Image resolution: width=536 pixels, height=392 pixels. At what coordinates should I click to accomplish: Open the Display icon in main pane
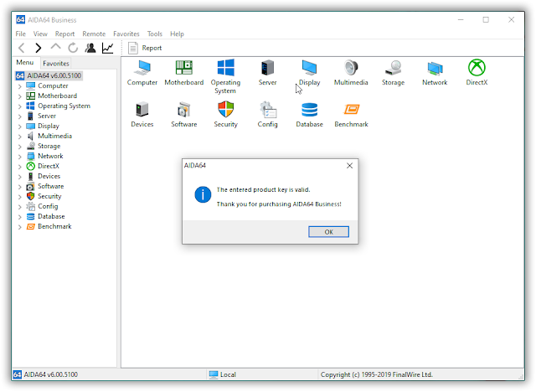coord(309,67)
